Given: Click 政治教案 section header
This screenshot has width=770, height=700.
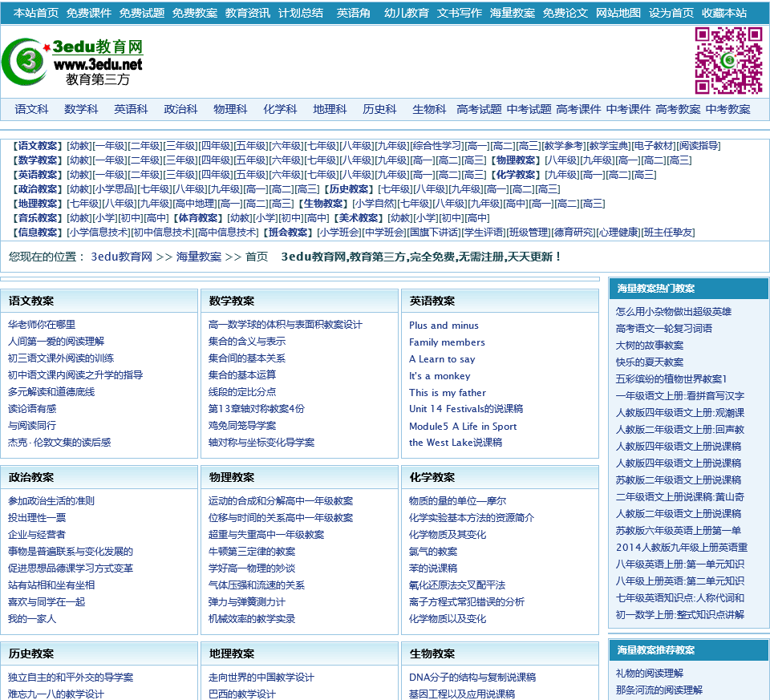Looking at the screenshot, I should click(31, 477).
